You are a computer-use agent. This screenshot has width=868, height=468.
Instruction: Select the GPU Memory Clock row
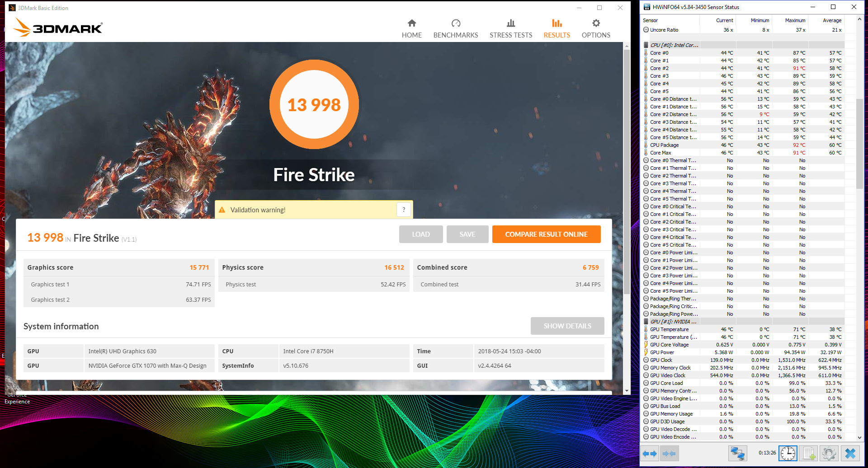[743, 368]
